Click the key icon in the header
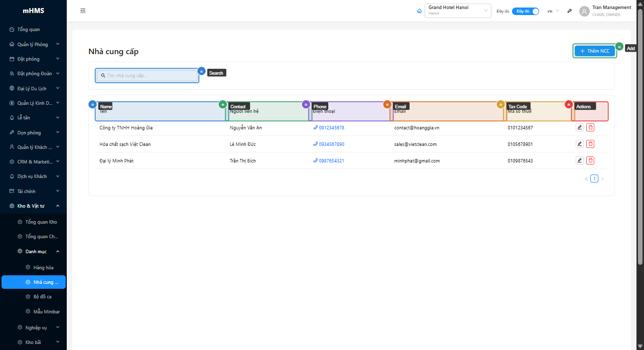The image size is (644, 350). [x=570, y=11]
